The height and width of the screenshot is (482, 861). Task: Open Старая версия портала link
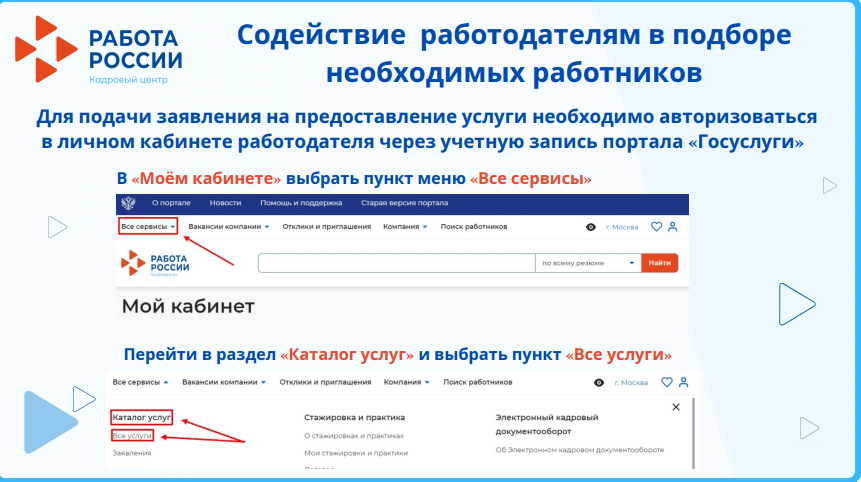(x=404, y=203)
